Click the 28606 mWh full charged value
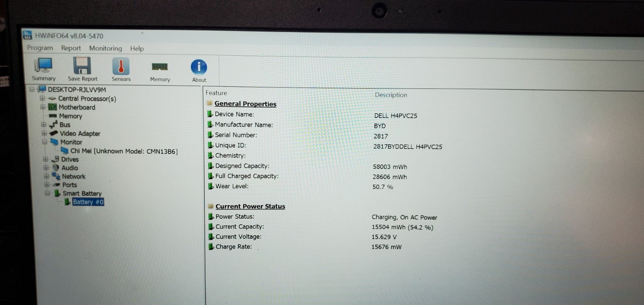644x305 pixels. pyautogui.click(x=390, y=177)
